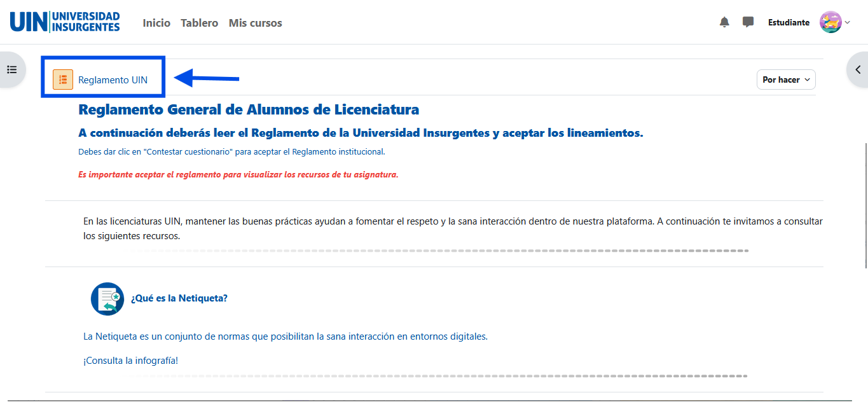Click the vertical page scrollbar
The height and width of the screenshot is (402, 868).
865,204
